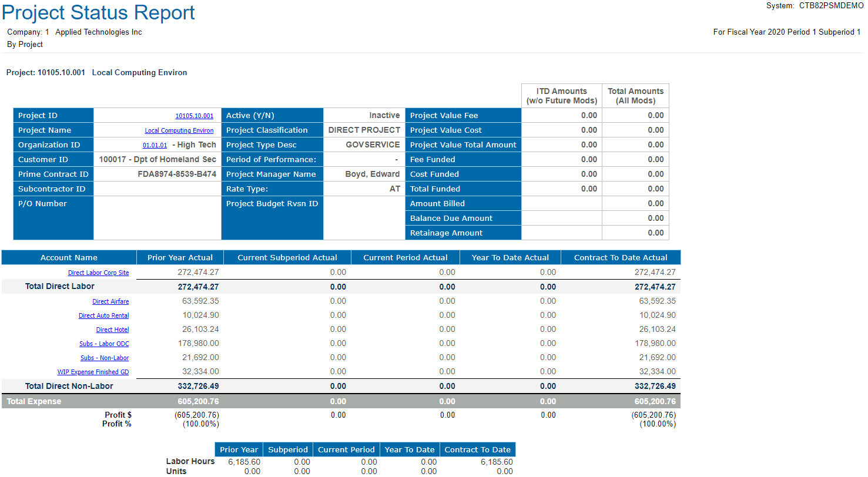Image resolution: width=868 pixels, height=477 pixels.
Task: Open the Direct Auto Rental account link
Action: [x=103, y=315]
